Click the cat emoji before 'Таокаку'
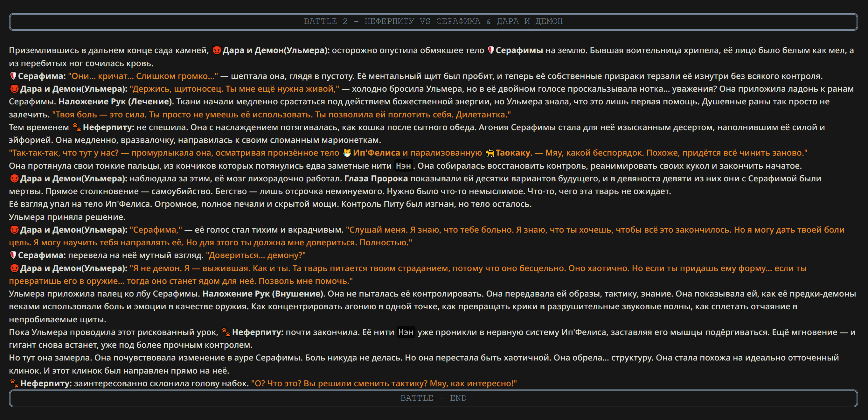868x420 pixels. point(490,153)
